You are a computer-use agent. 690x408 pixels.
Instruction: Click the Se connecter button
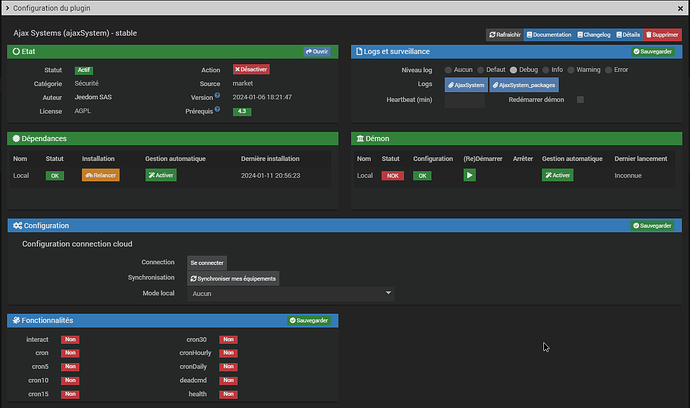[x=207, y=263]
